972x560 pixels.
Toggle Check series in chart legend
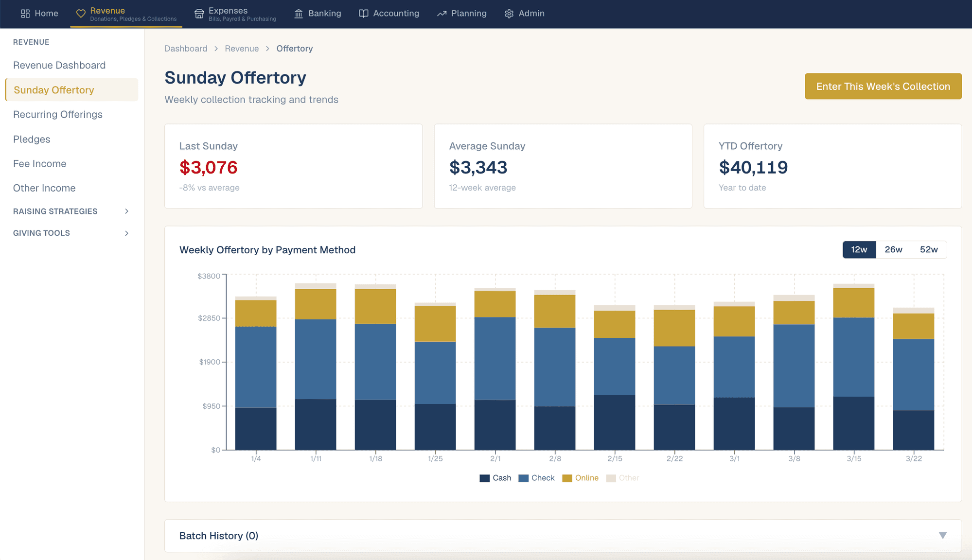[536, 478]
